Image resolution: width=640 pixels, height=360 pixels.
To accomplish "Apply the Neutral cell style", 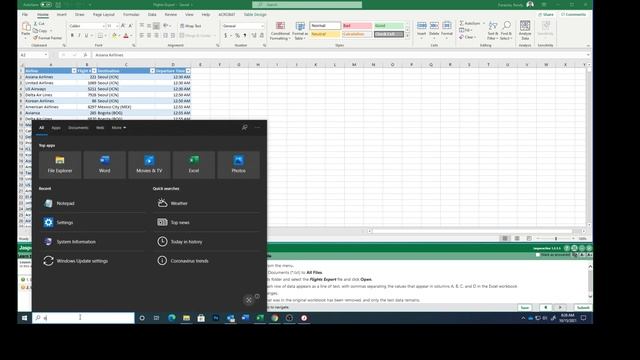I will point(324,34).
